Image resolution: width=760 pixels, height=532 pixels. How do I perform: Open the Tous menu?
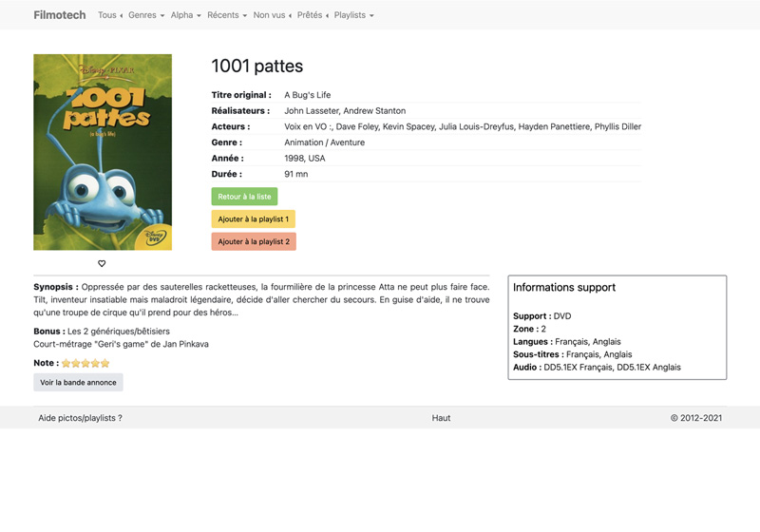tap(110, 15)
